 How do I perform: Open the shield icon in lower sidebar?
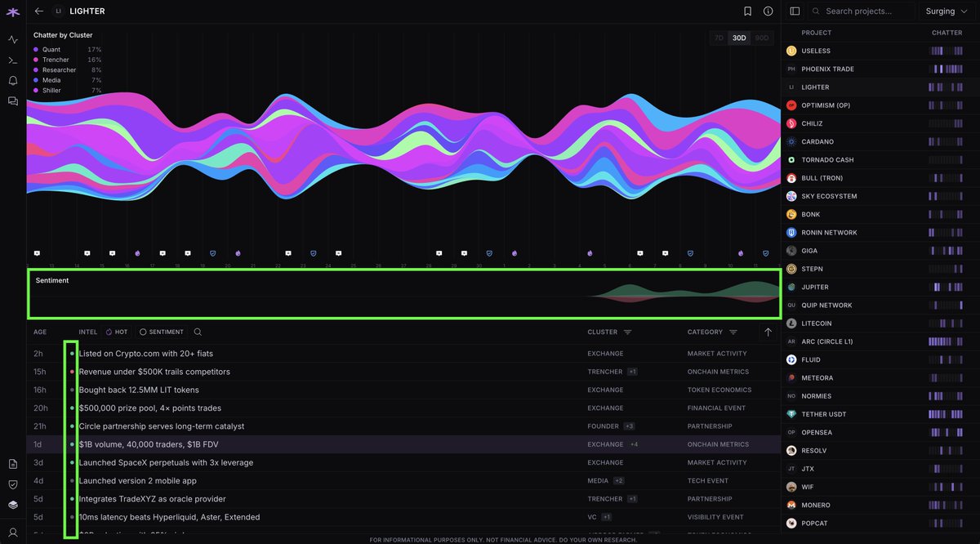click(x=12, y=484)
